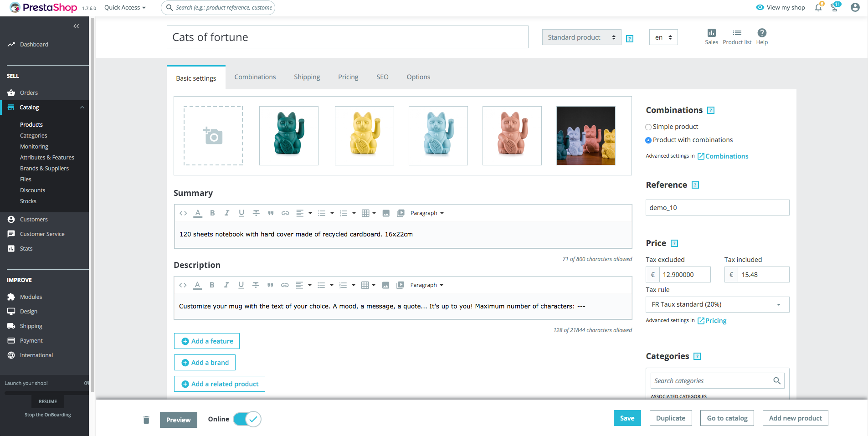868x436 pixels.
Task: Click the Add new product button
Action: pyautogui.click(x=796, y=418)
